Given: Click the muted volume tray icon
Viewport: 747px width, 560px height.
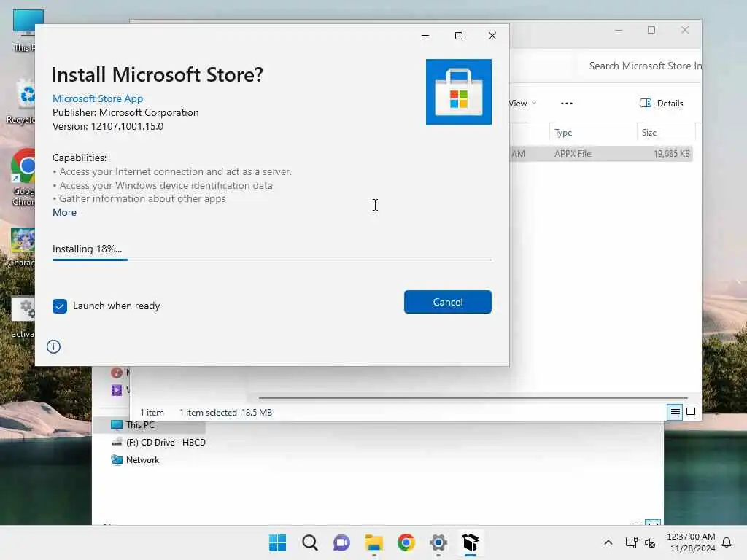Looking at the screenshot, I should click(x=650, y=542).
